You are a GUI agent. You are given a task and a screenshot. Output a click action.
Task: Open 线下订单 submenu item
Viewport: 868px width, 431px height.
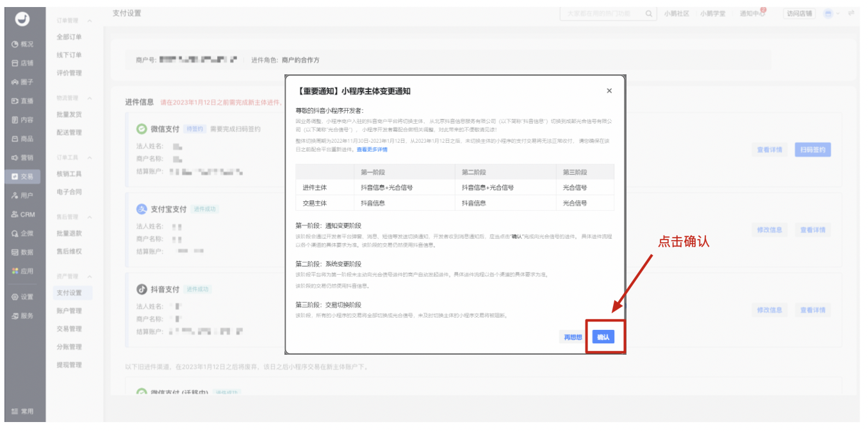69,55
